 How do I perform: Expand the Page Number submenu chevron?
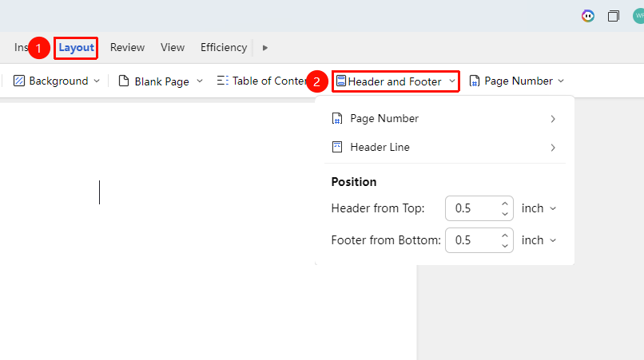(x=553, y=119)
